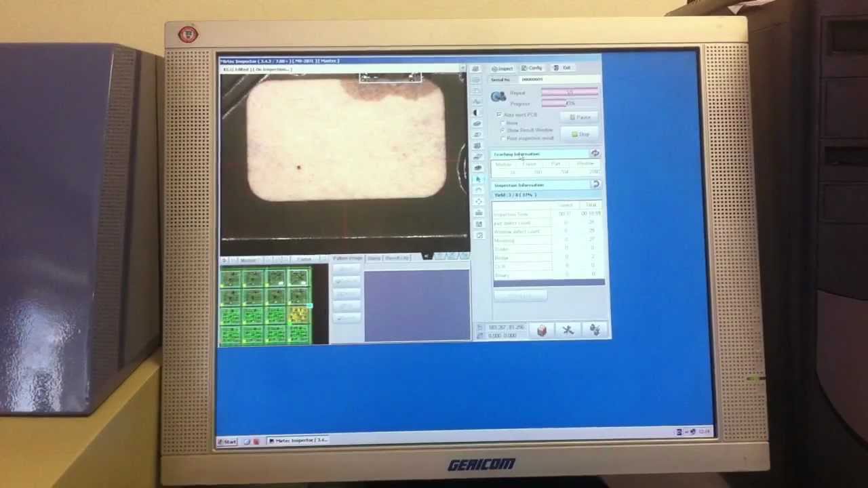868x488 pixels.
Task: Click the four-way move arrows toolbar icon
Action: [479, 201]
